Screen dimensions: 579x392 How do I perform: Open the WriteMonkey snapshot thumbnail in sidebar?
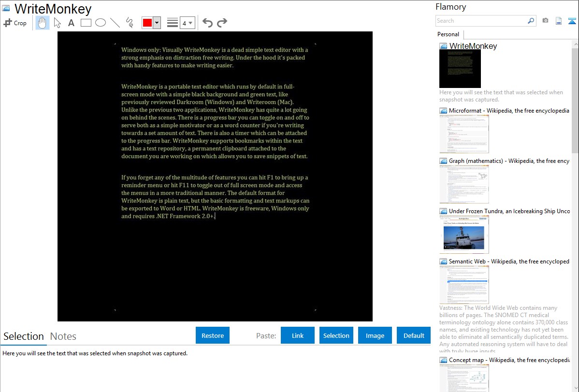pyautogui.click(x=460, y=69)
